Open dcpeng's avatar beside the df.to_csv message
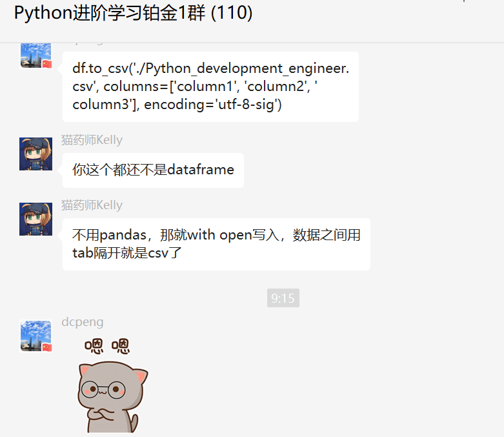Image resolution: width=504 pixels, height=437 pixels. tap(35, 56)
